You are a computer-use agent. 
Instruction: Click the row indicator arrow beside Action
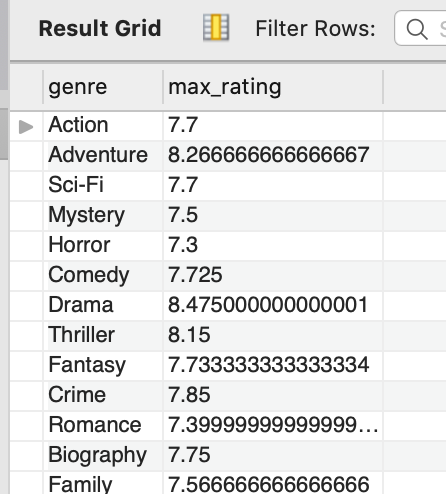tap(26, 127)
